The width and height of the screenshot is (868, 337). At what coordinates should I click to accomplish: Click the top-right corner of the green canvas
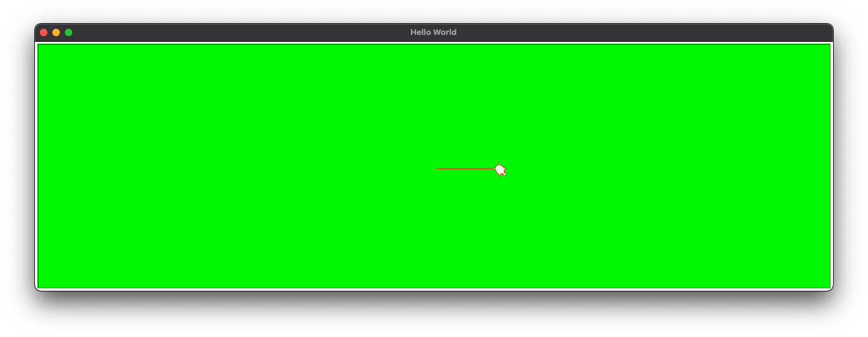coord(828,46)
